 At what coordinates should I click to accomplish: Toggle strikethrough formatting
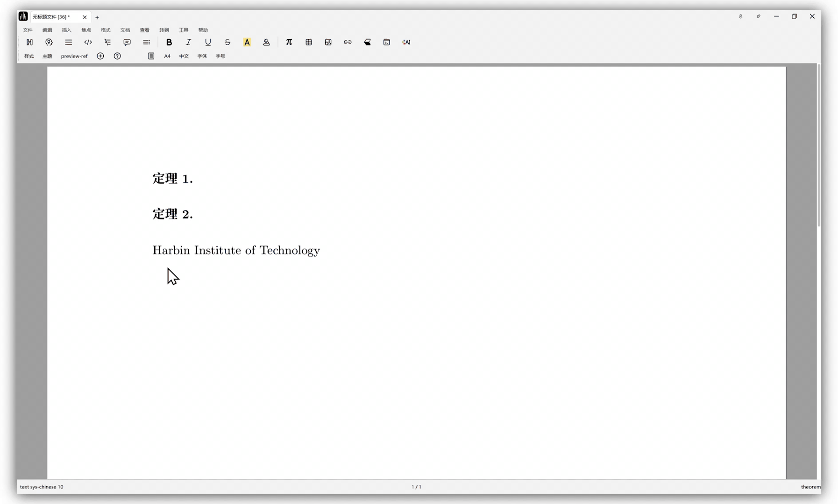pyautogui.click(x=227, y=42)
